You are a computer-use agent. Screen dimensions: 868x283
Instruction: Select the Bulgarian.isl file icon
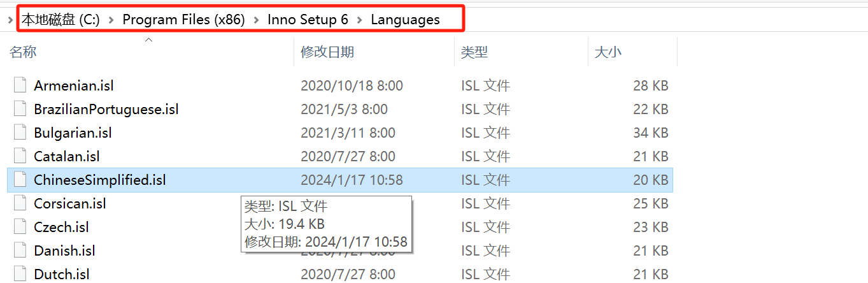click(20, 133)
